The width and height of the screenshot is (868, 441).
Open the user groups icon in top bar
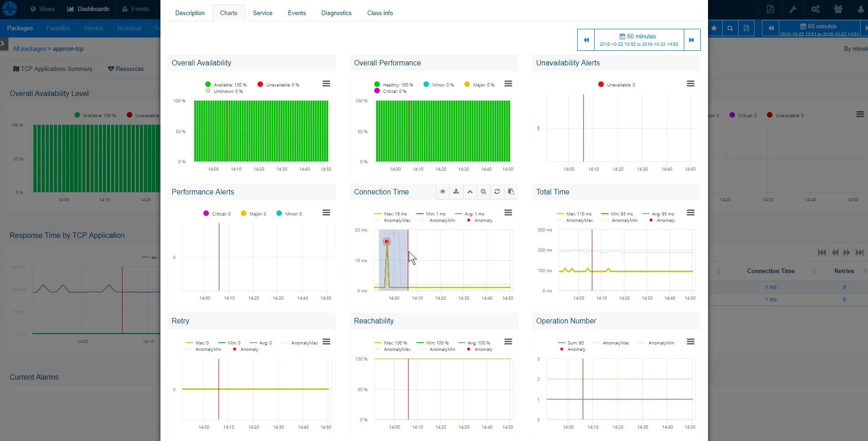pos(838,9)
